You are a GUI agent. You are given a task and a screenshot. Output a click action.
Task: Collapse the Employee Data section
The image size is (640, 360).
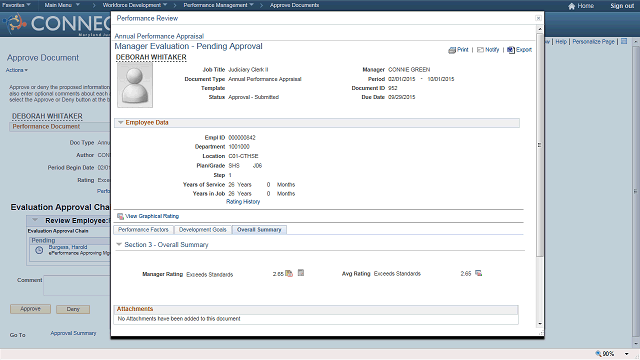(x=120, y=122)
